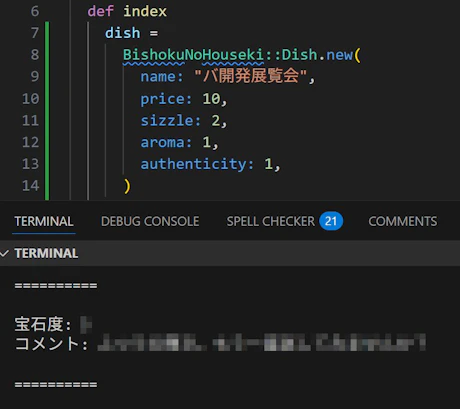Click the closing parenthesis on line 14
The width and height of the screenshot is (460, 409).
click(x=127, y=186)
